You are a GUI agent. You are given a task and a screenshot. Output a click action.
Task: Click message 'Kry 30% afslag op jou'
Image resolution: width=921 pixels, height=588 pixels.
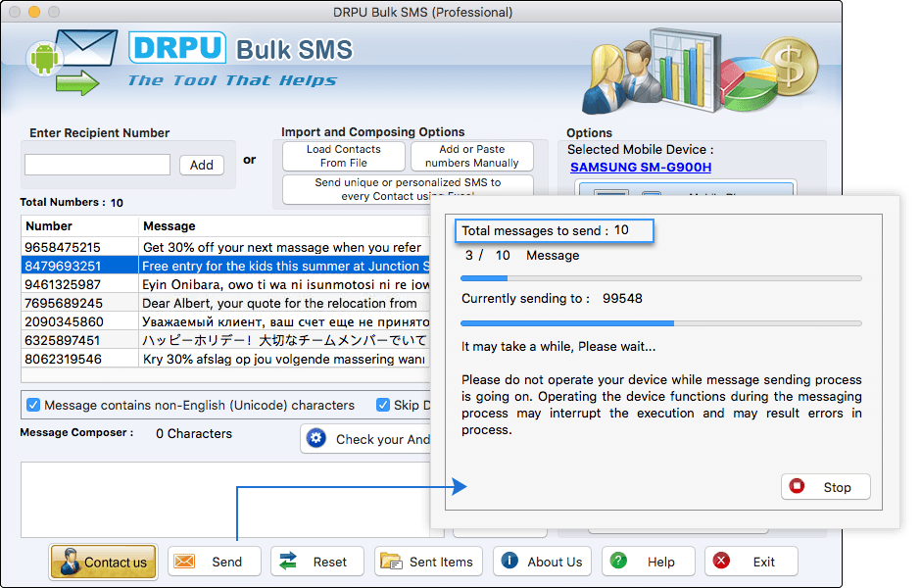(x=284, y=359)
